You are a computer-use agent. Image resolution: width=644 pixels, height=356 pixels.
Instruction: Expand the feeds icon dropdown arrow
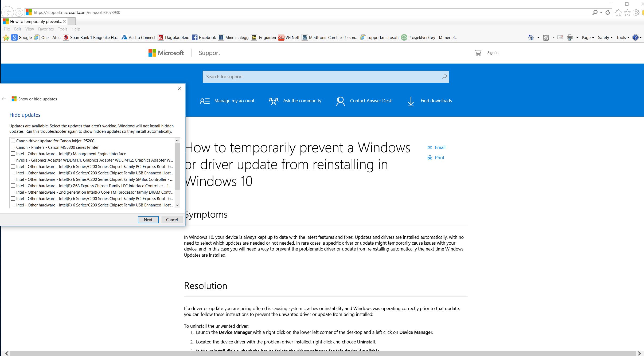(553, 38)
